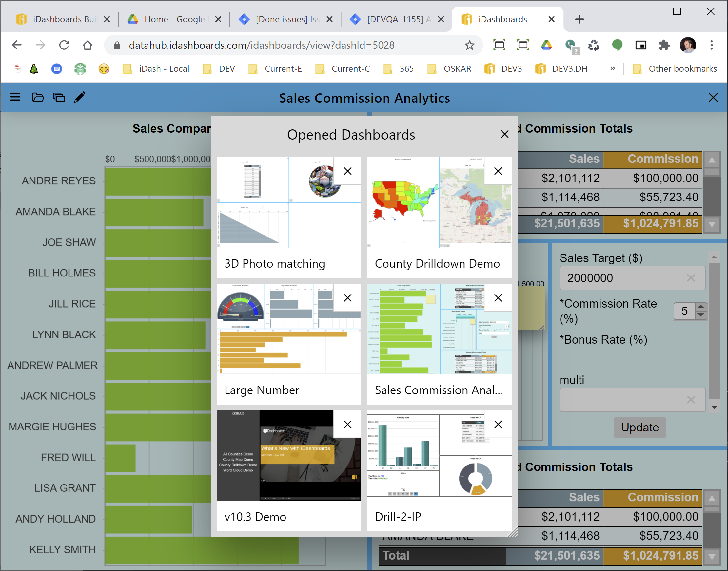Click the open dashboard folder icon
Image resolution: width=728 pixels, height=571 pixels.
coord(38,97)
